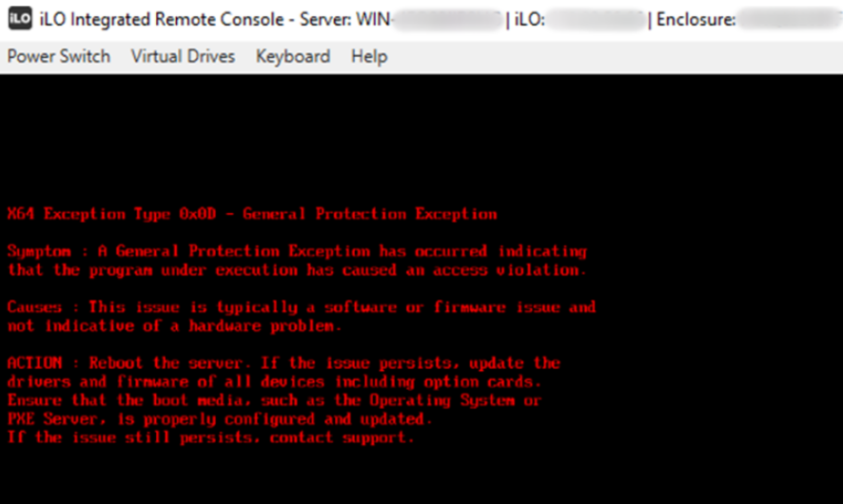Image resolution: width=843 pixels, height=504 pixels.
Task: Click the "Symptom" line in the console
Action: pos(297,251)
